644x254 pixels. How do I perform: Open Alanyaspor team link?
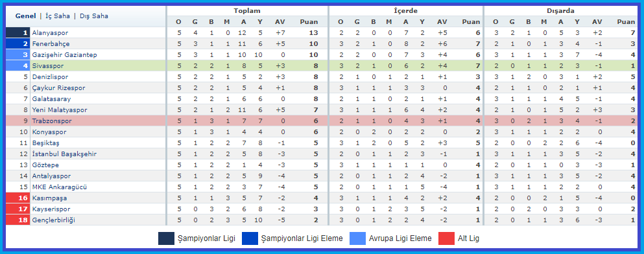click(50, 33)
